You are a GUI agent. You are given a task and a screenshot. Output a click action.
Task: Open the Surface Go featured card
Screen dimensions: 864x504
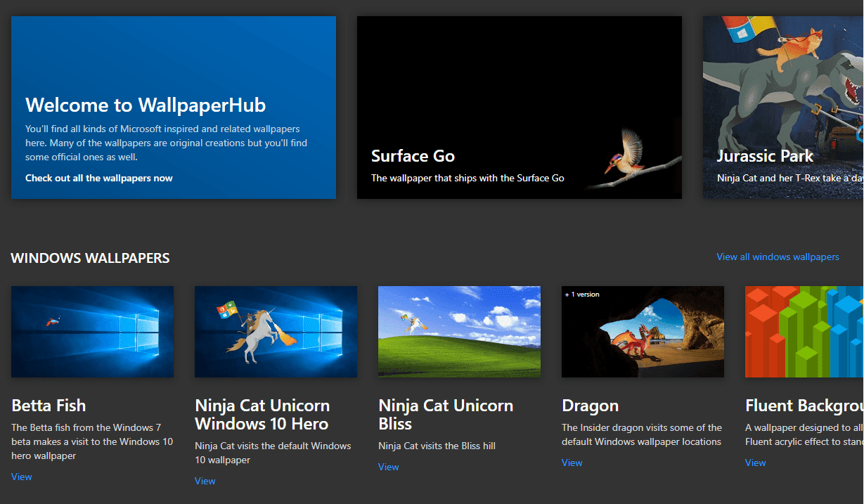(519, 107)
